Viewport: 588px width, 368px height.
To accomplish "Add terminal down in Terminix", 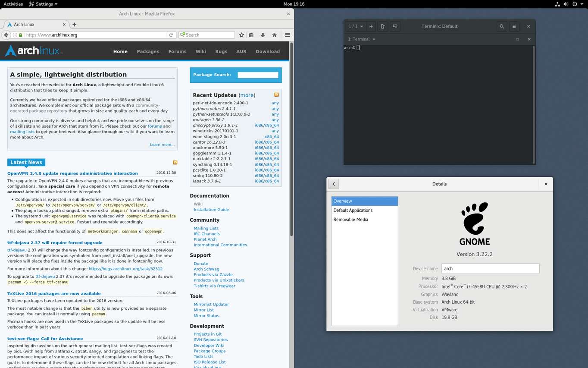I will pos(394,26).
